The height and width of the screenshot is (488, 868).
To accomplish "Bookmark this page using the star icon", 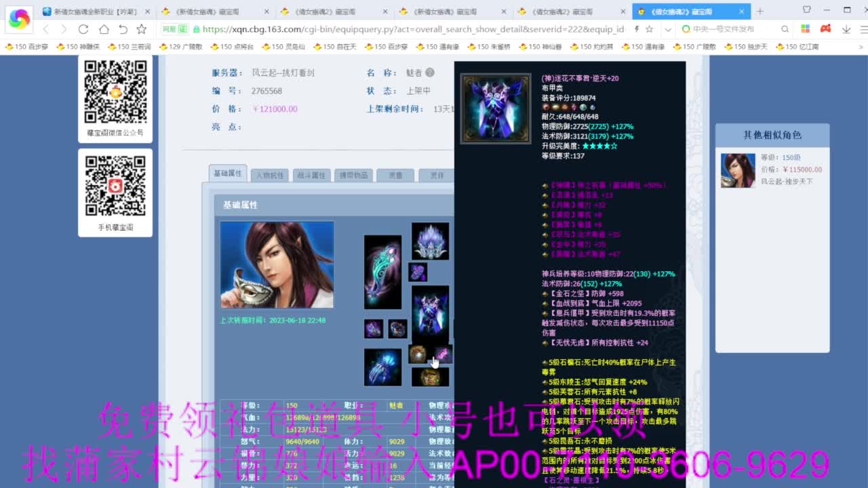I will tap(140, 30).
